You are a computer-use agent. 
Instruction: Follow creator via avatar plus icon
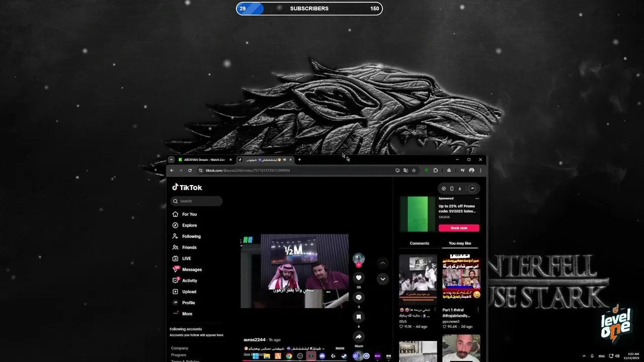[x=359, y=265]
